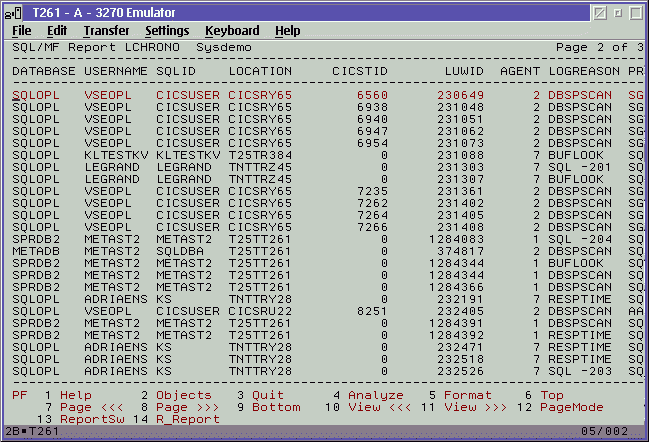Click the LOGREASON column header

[x=584, y=71]
